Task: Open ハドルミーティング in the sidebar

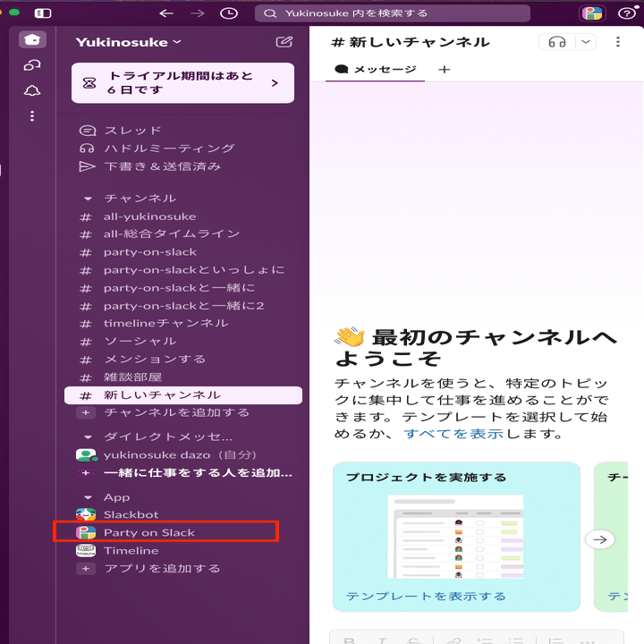Action: pos(183,148)
